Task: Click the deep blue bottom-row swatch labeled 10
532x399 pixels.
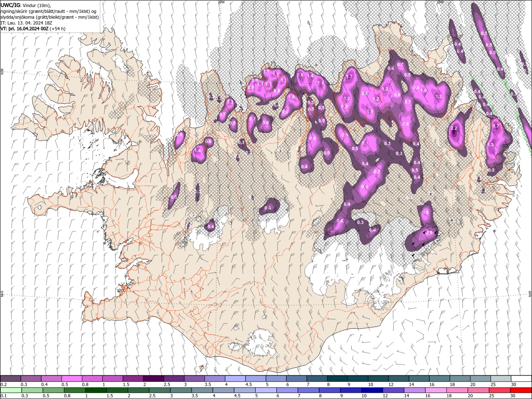Action: [372, 390]
